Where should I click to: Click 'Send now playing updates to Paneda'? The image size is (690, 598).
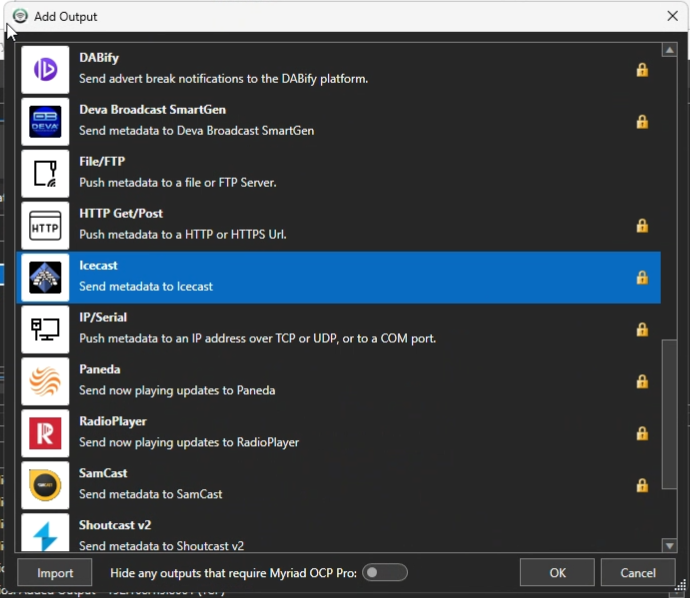pyautogui.click(x=177, y=390)
